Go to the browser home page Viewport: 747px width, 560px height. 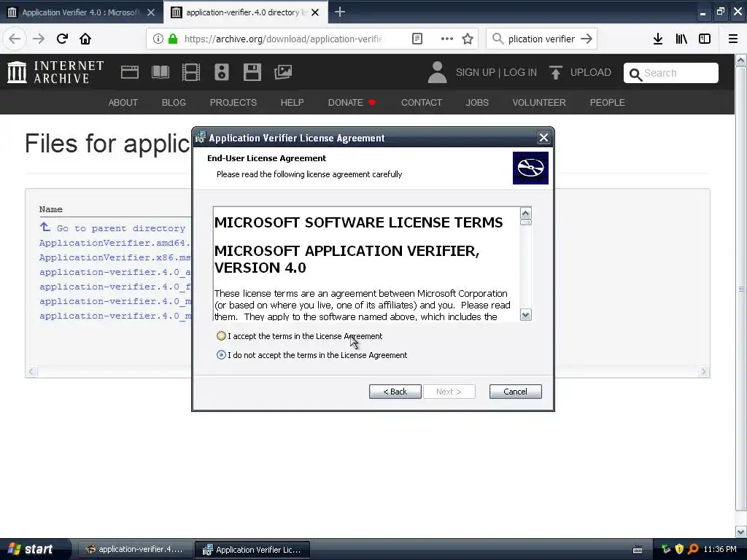[x=85, y=39]
